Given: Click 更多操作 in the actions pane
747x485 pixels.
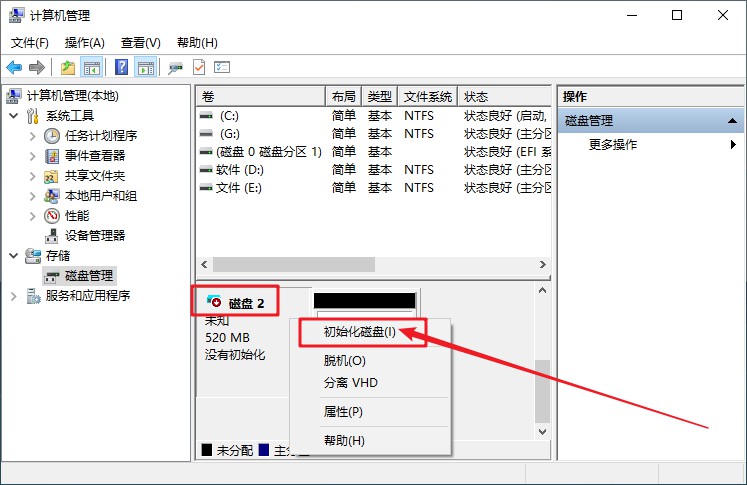Looking at the screenshot, I should click(x=613, y=145).
